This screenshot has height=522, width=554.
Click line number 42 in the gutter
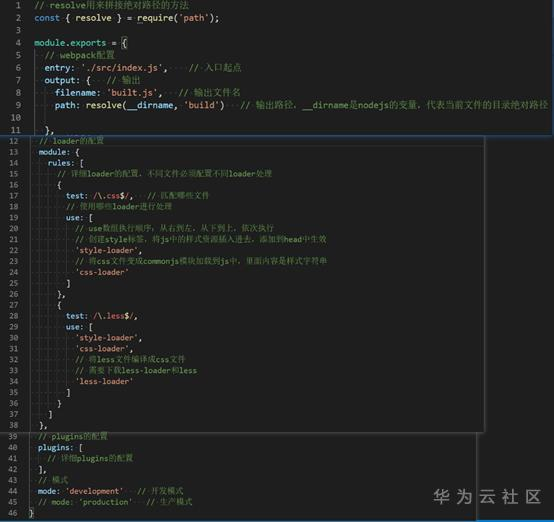pyautogui.click(x=13, y=469)
